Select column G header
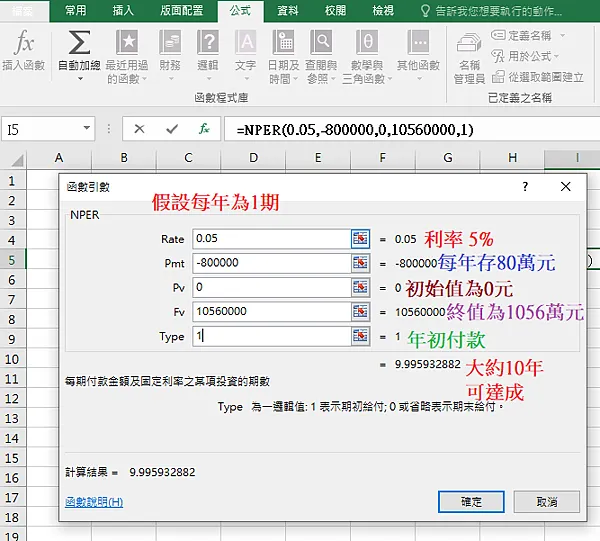This screenshot has height=541, width=600. [448, 158]
